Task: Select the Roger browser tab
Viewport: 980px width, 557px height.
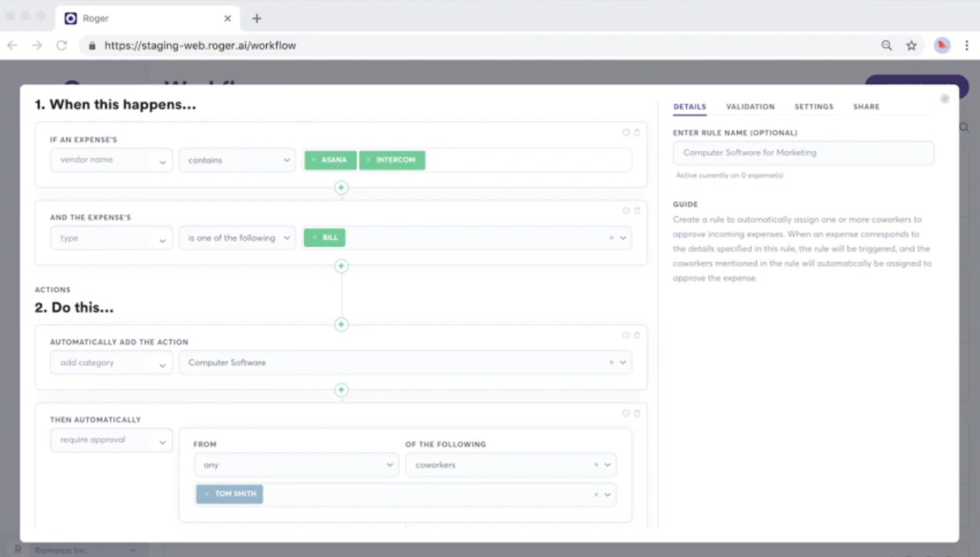Action: 148,18
